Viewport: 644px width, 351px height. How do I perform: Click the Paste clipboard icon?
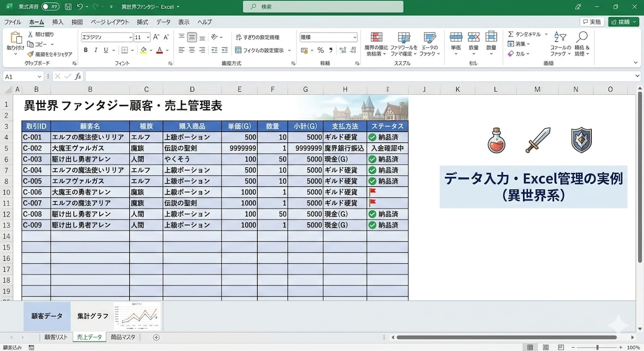point(15,38)
